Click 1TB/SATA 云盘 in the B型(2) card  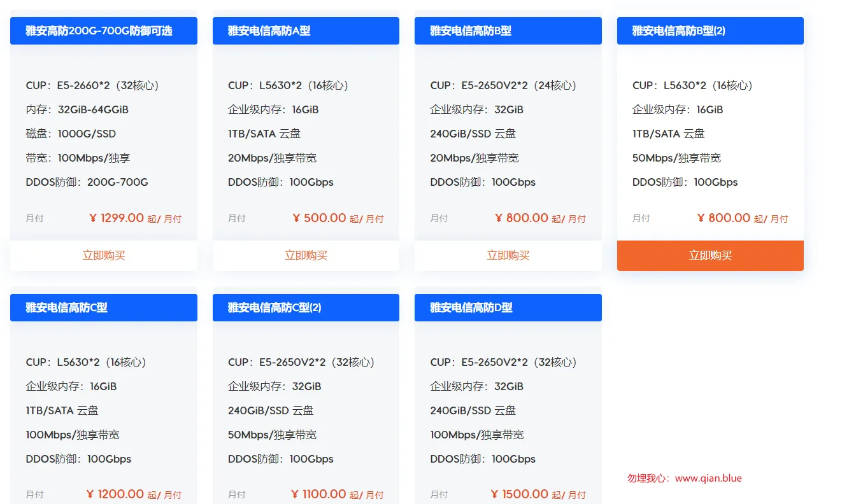tap(669, 134)
